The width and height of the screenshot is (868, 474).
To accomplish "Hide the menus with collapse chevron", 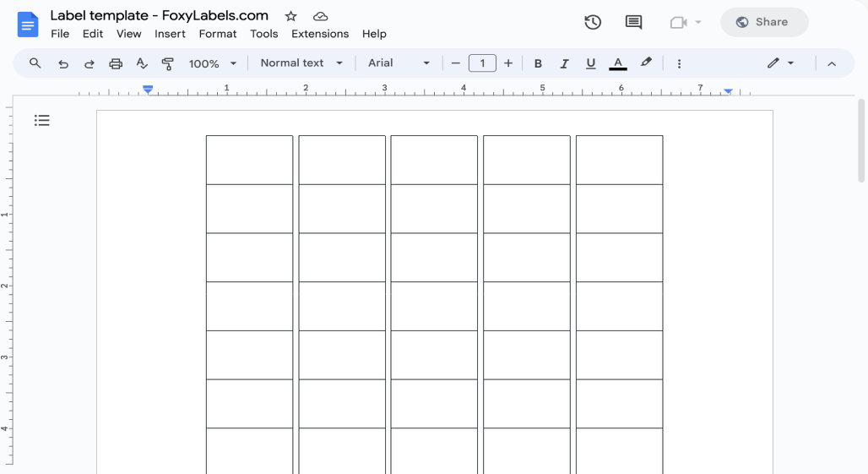I will pyautogui.click(x=832, y=63).
